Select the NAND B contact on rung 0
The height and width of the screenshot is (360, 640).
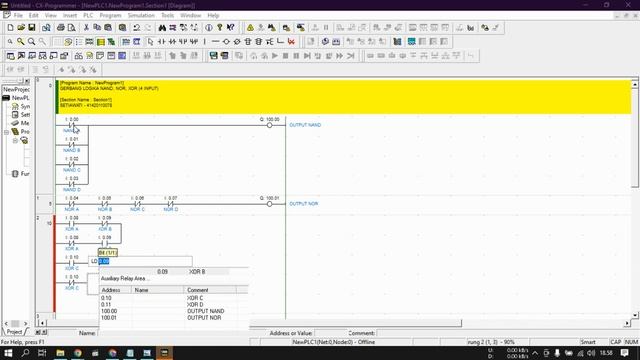click(x=72, y=145)
